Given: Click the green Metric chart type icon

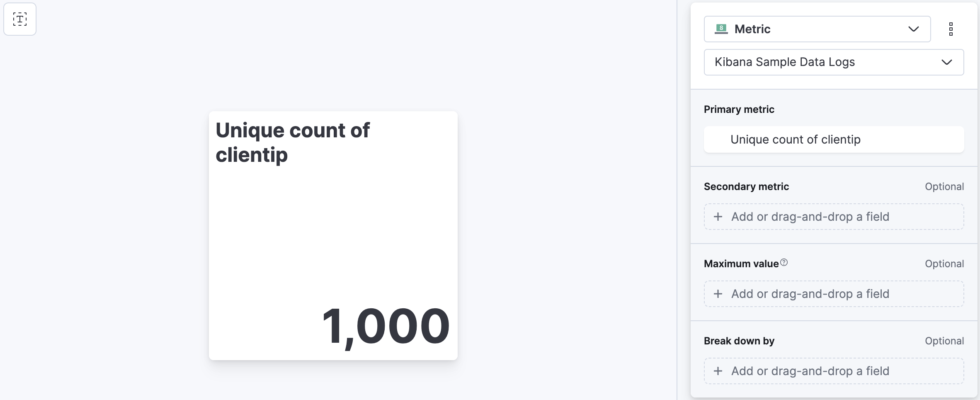Looking at the screenshot, I should [x=721, y=29].
